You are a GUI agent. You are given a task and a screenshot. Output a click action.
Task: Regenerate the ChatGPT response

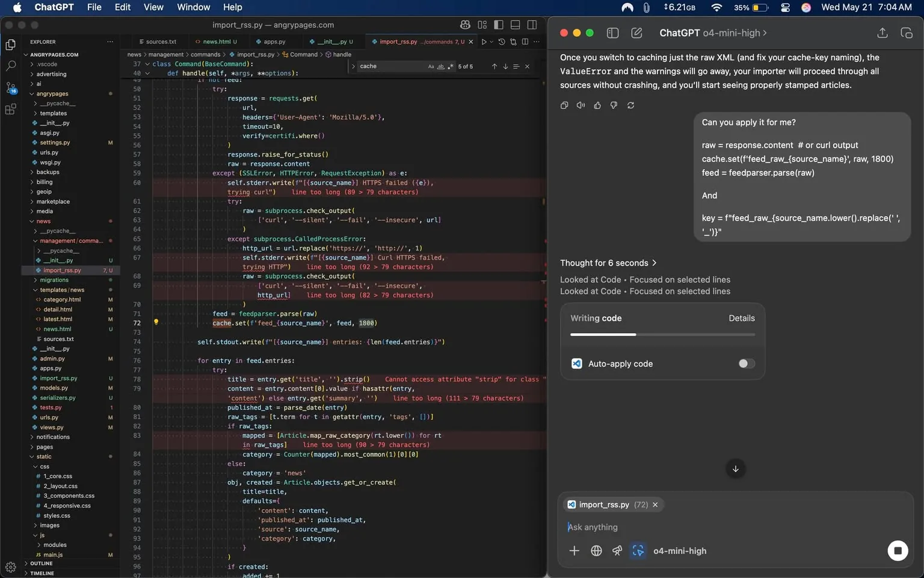pyautogui.click(x=630, y=105)
